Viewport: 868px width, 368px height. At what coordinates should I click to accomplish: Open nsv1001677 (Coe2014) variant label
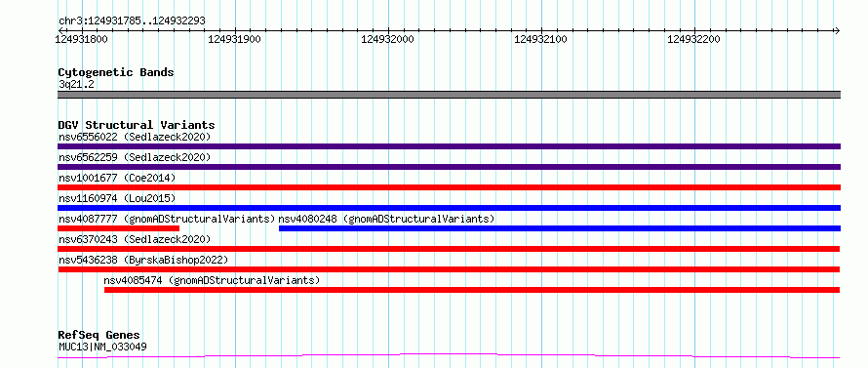tap(117, 178)
